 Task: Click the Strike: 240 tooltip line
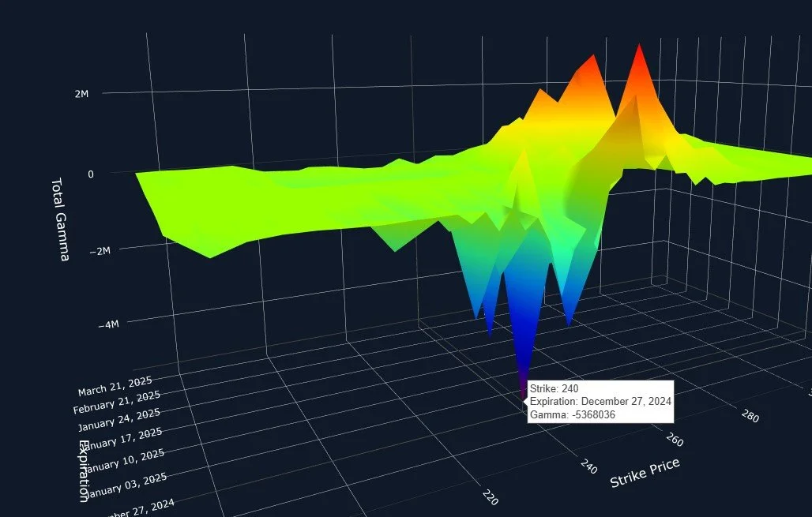point(554,388)
